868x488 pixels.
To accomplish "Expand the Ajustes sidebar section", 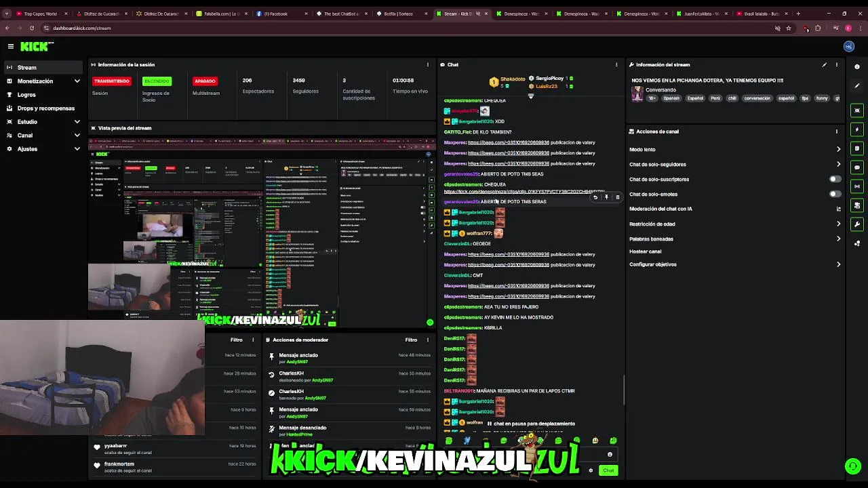I will [x=77, y=149].
